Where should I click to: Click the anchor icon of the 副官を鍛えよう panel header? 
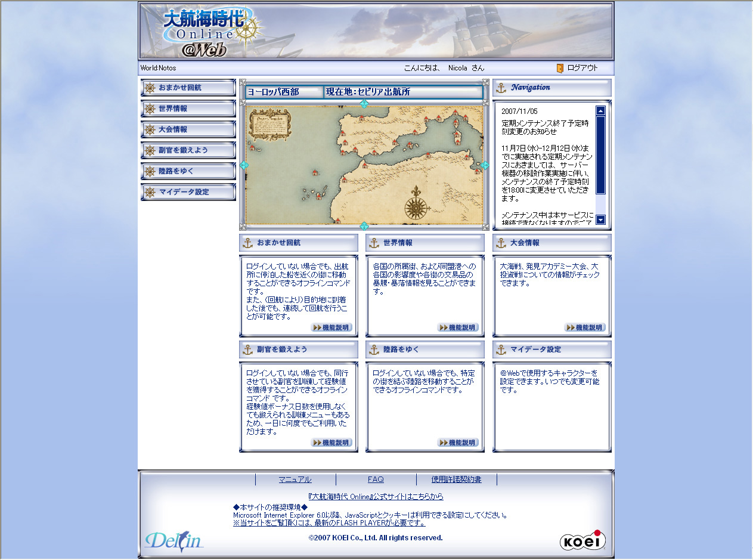247,349
